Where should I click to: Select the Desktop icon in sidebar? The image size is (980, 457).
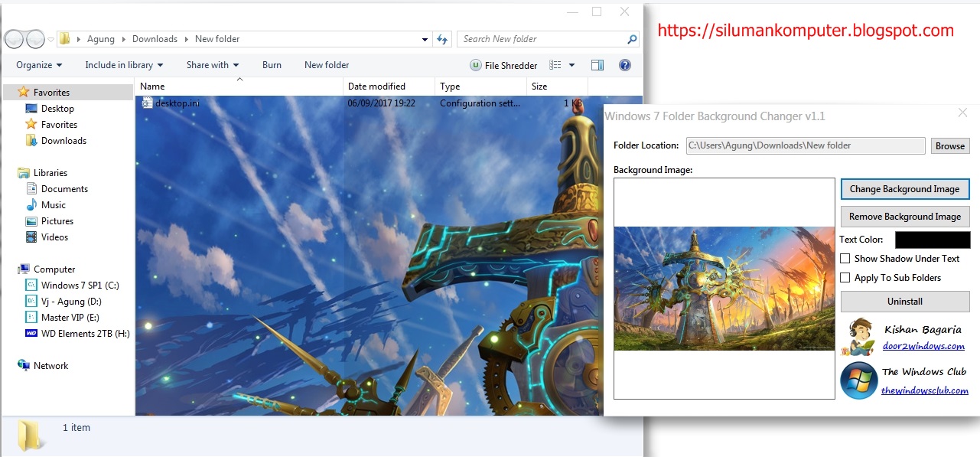31,109
